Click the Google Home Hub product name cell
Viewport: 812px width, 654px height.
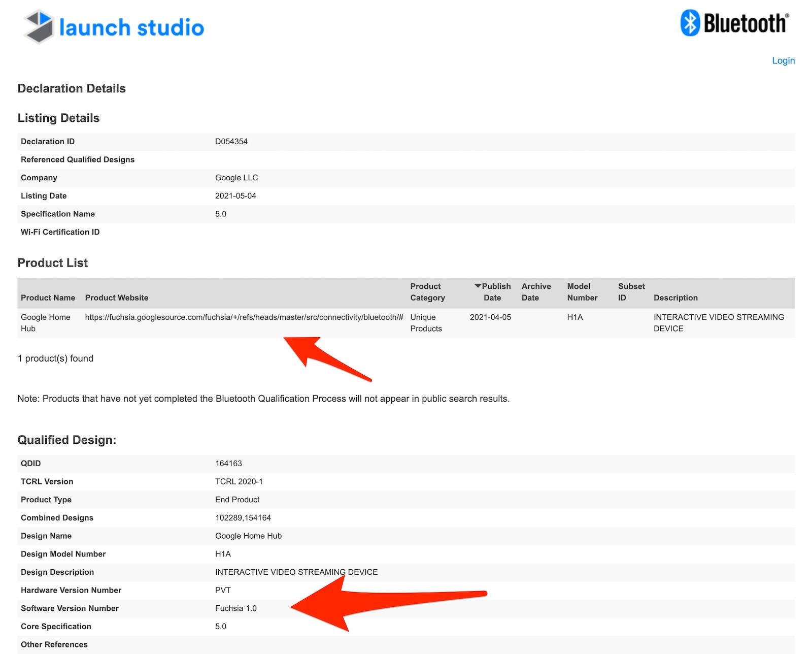pyautogui.click(x=45, y=322)
